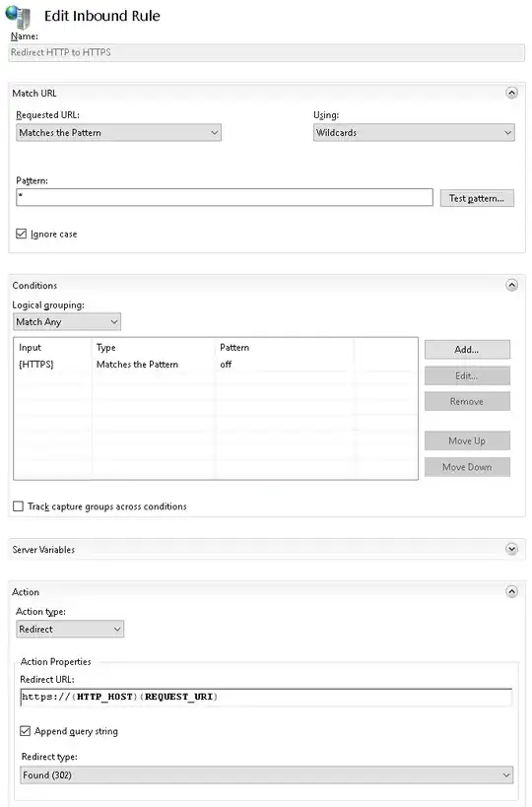
Task: Collapse the Action section chevron
Action: click(511, 591)
